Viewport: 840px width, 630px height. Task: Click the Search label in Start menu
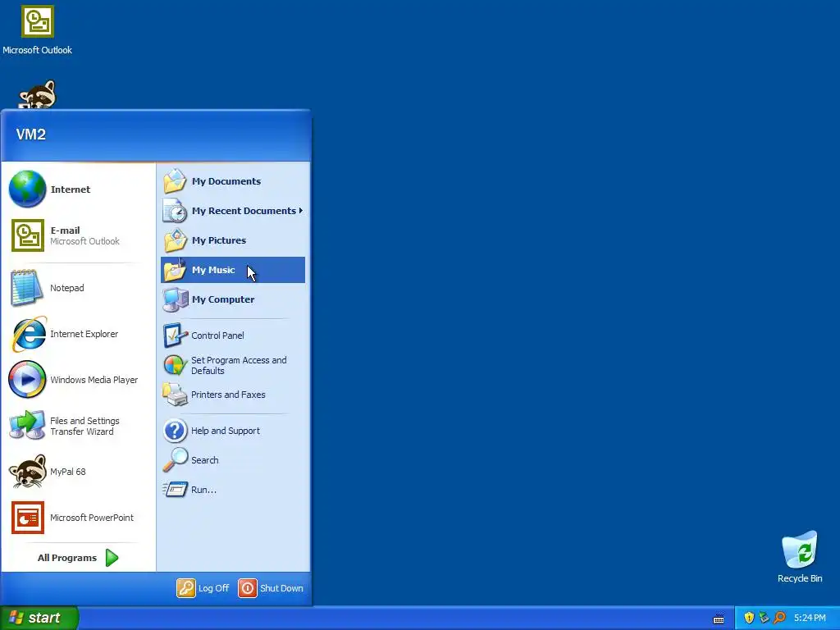pyautogui.click(x=204, y=460)
